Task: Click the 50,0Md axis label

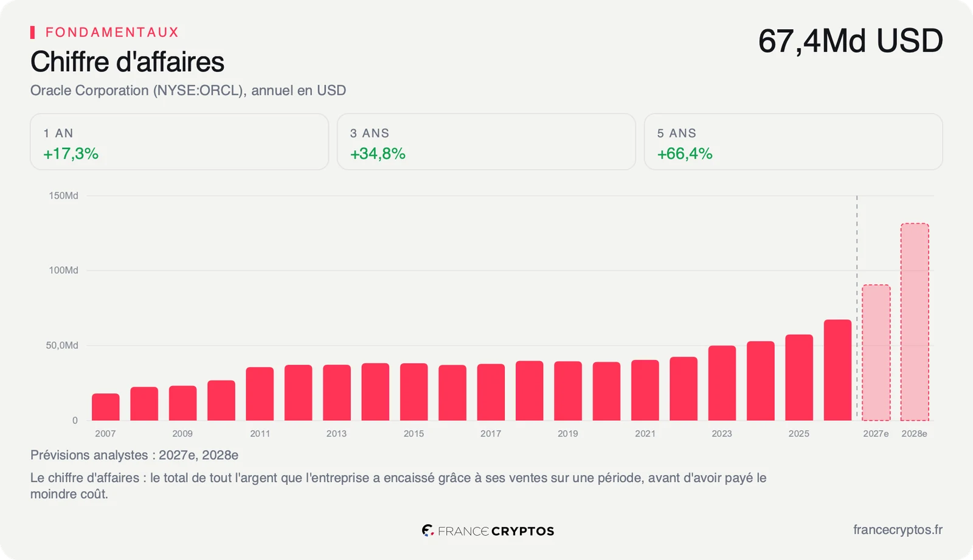Action: tap(62, 345)
